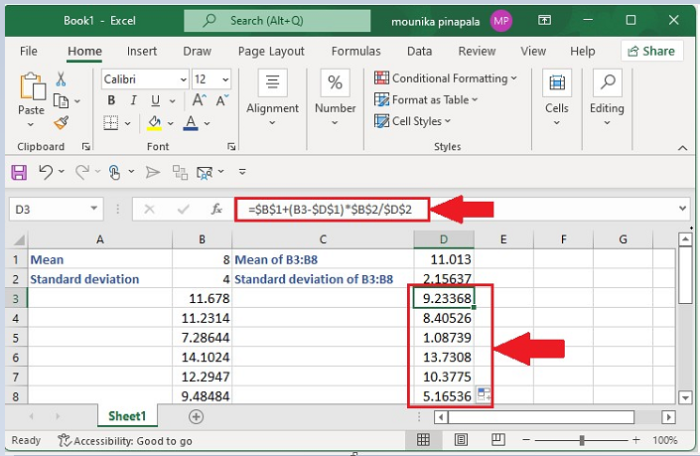Click the Share button

(x=650, y=51)
